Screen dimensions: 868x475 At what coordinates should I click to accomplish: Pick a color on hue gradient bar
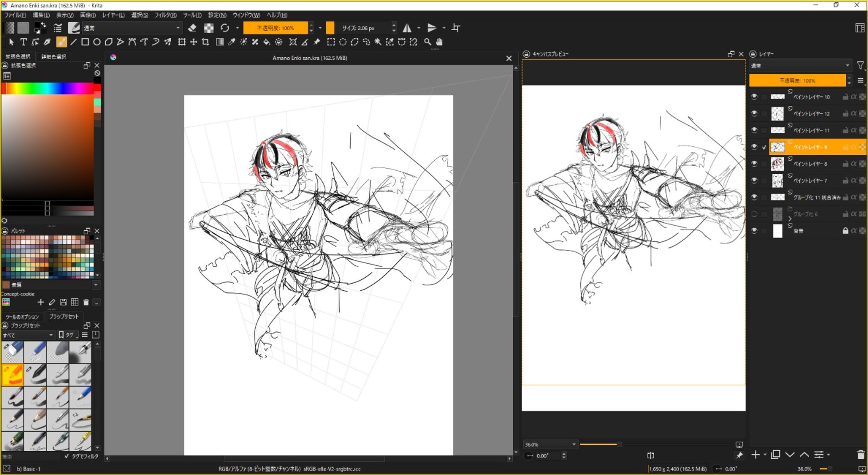click(x=48, y=89)
